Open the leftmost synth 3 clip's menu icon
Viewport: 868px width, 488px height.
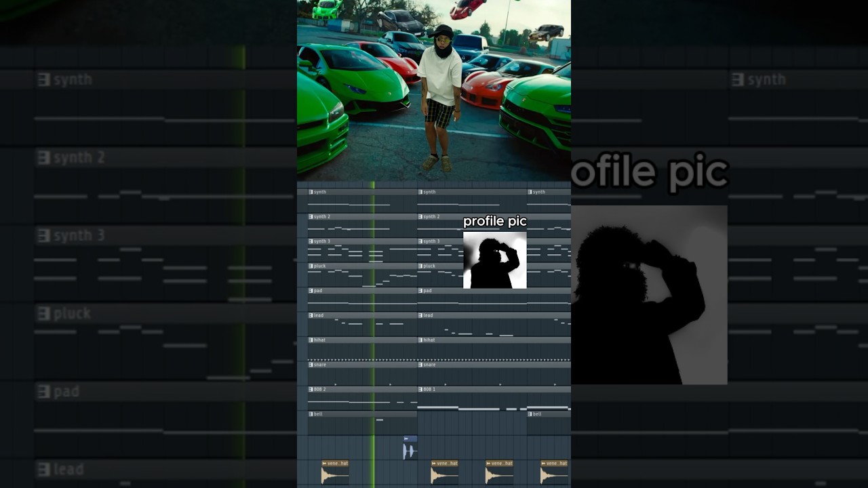click(x=311, y=241)
